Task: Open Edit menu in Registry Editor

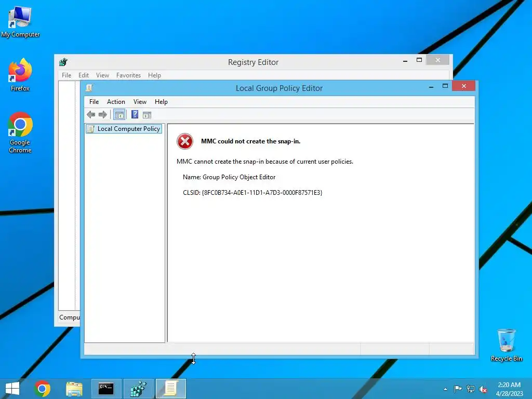Action: point(84,75)
